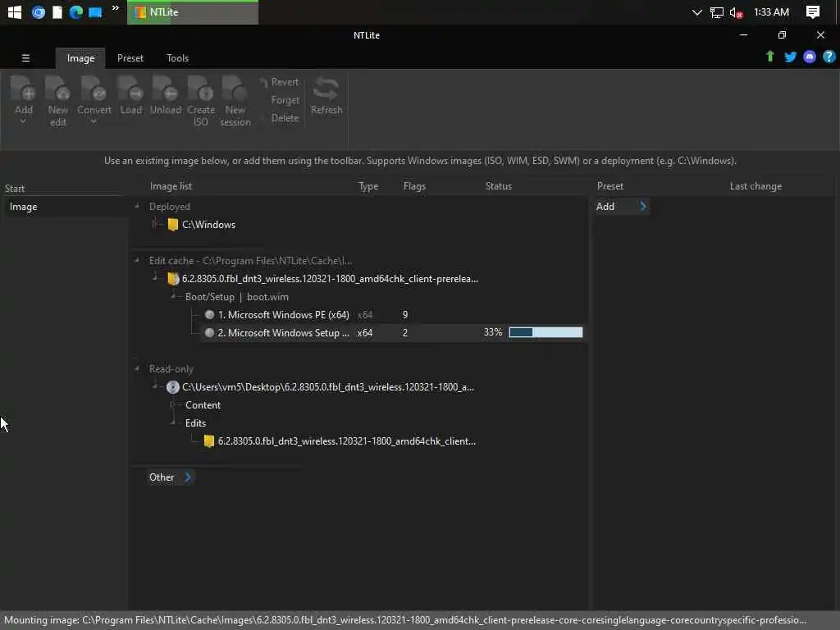Collapse the Read-only group
The image size is (840, 630).
(x=137, y=368)
